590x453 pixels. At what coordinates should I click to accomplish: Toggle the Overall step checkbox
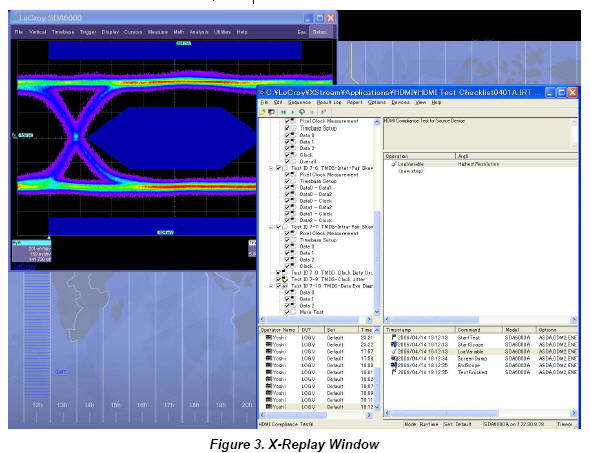tap(287, 161)
